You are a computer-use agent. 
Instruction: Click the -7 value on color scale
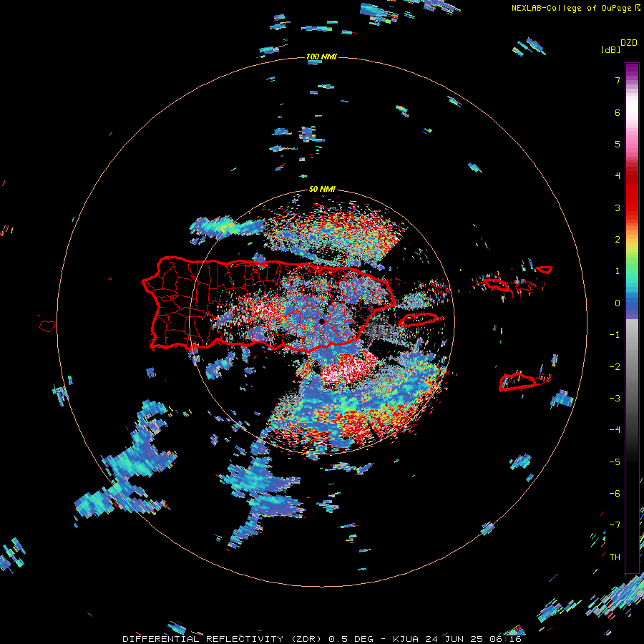pos(615,525)
